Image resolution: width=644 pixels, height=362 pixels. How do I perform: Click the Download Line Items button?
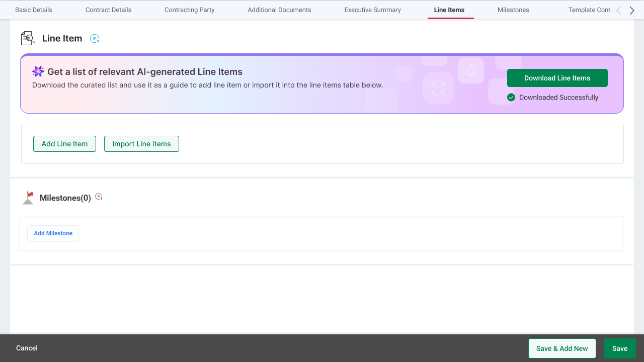coord(557,78)
